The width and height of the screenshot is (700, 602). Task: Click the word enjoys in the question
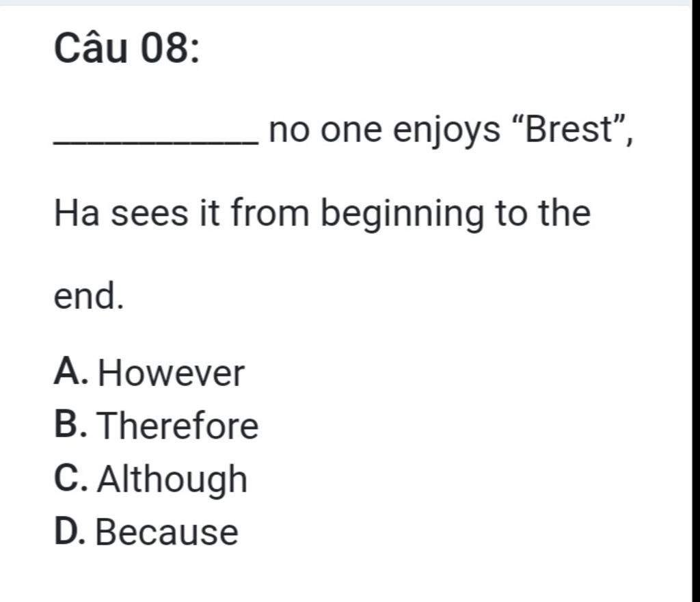click(446, 132)
